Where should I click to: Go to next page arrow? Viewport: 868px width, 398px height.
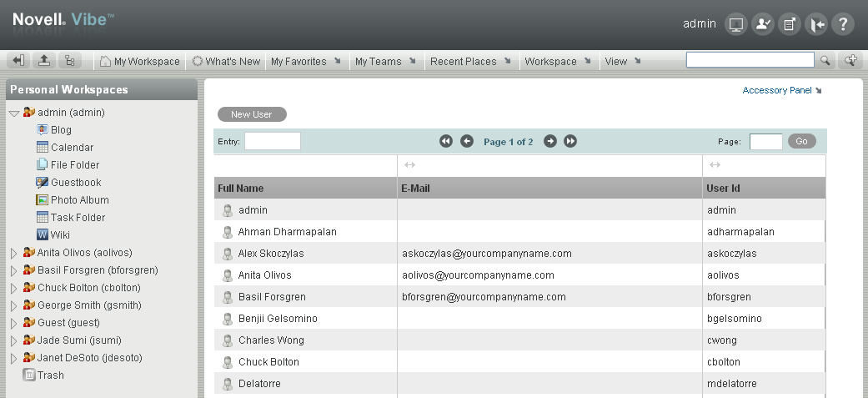550,142
